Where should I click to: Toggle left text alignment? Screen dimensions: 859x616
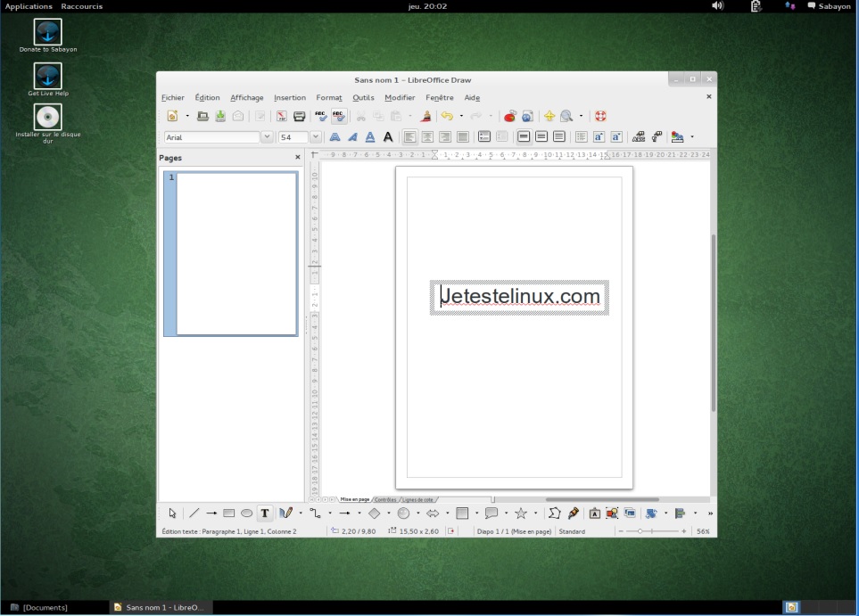pyautogui.click(x=409, y=137)
